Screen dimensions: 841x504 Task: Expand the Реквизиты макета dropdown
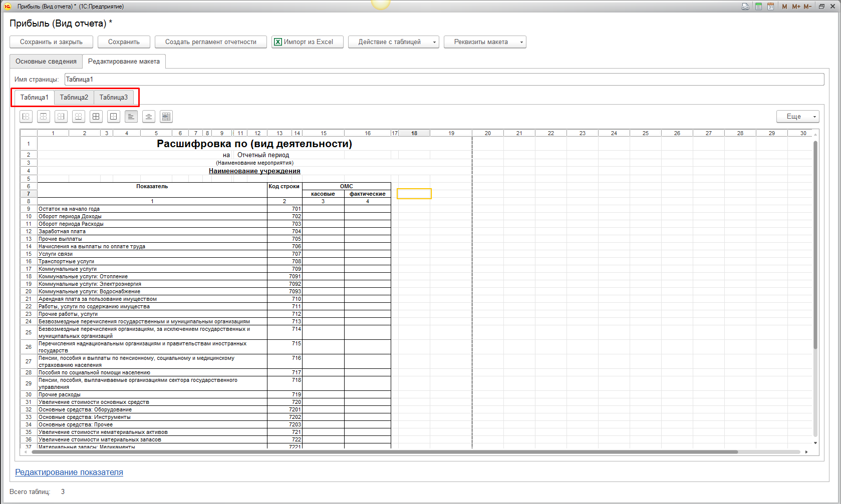484,42
